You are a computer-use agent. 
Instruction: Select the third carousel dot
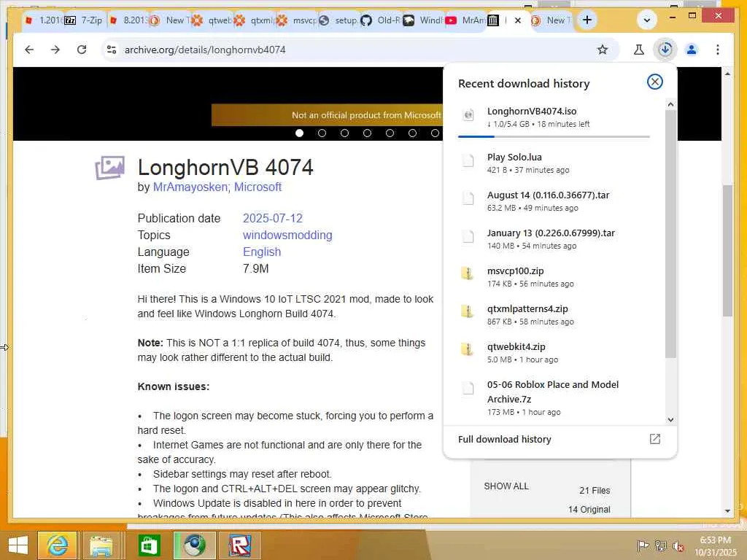(x=344, y=133)
